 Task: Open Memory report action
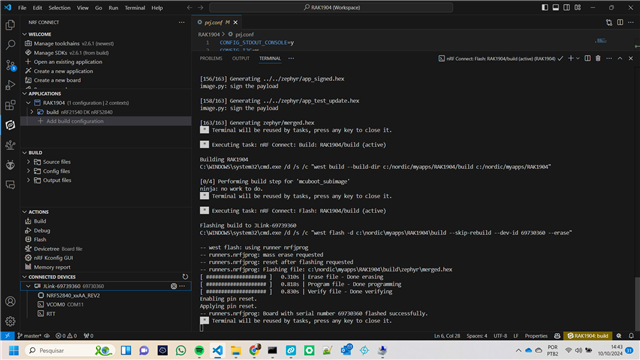pos(52,267)
